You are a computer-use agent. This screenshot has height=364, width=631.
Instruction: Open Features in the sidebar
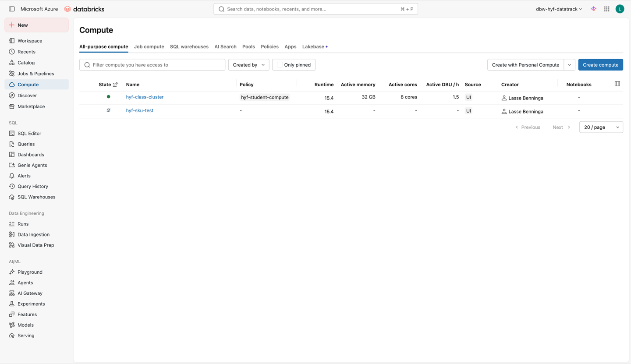[x=36, y=315]
